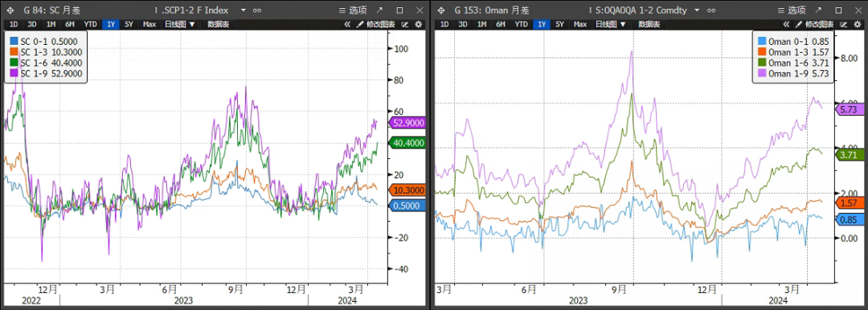
Task: Maximize the G 84 SC chart panel
Action: (399, 10)
